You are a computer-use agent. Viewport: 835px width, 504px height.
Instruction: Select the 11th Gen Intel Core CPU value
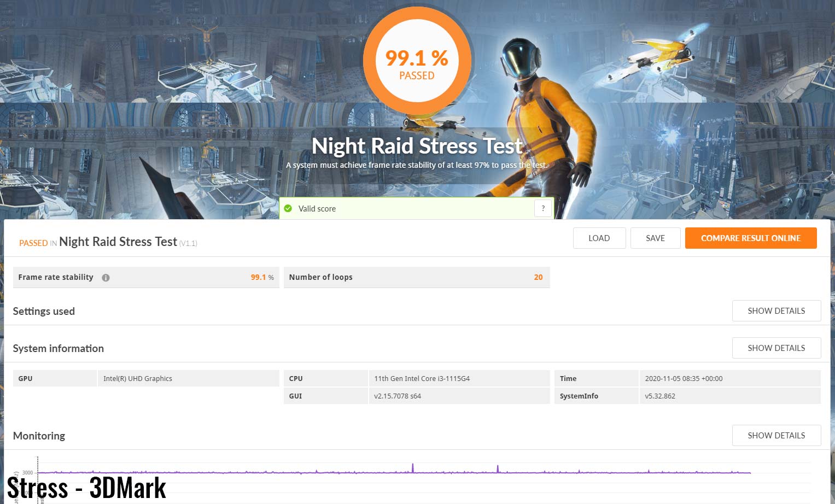click(x=422, y=378)
